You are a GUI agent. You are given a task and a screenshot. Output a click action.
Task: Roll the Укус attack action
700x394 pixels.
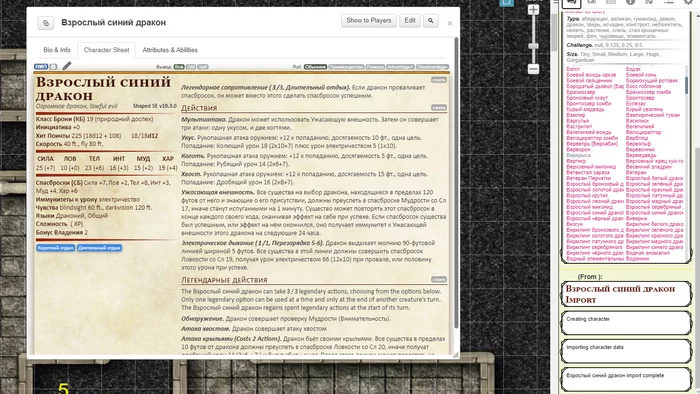tap(188, 138)
